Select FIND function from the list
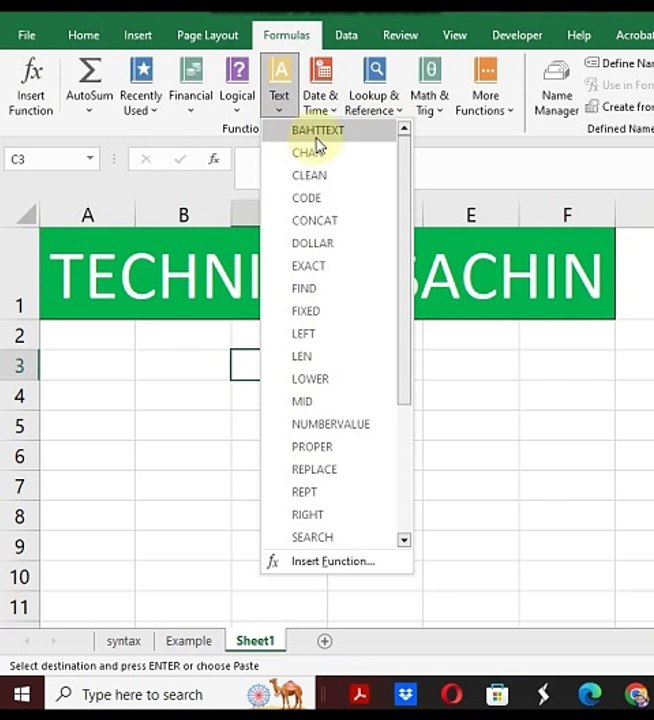The height and width of the screenshot is (720, 654). [x=329, y=288]
